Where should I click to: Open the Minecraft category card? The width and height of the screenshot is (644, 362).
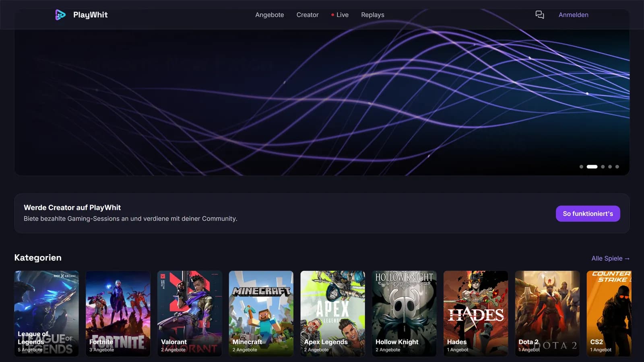click(261, 313)
